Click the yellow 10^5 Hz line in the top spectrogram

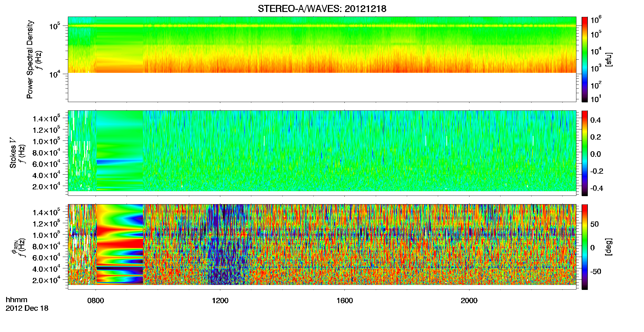(x=322, y=26)
